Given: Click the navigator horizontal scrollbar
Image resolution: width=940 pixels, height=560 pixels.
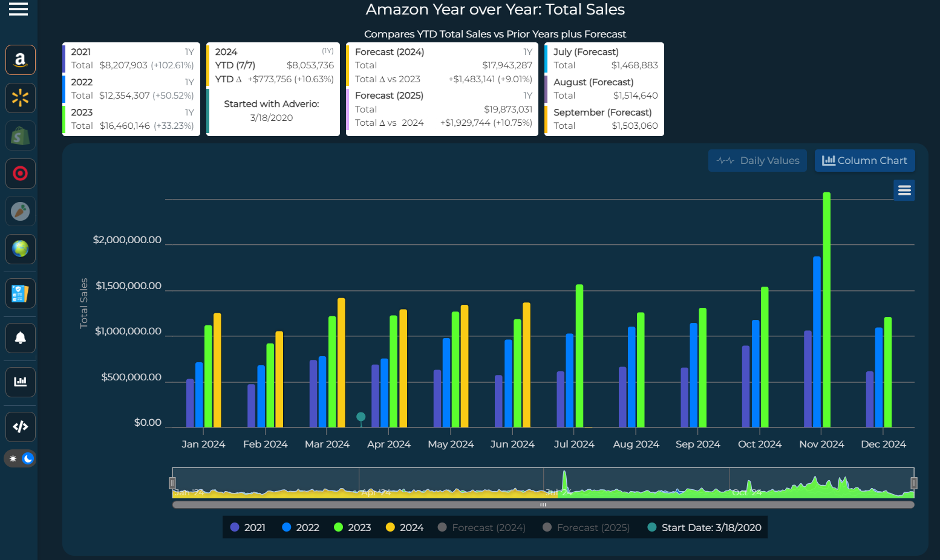Looking at the screenshot, I should pyautogui.click(x=543, y=504).
